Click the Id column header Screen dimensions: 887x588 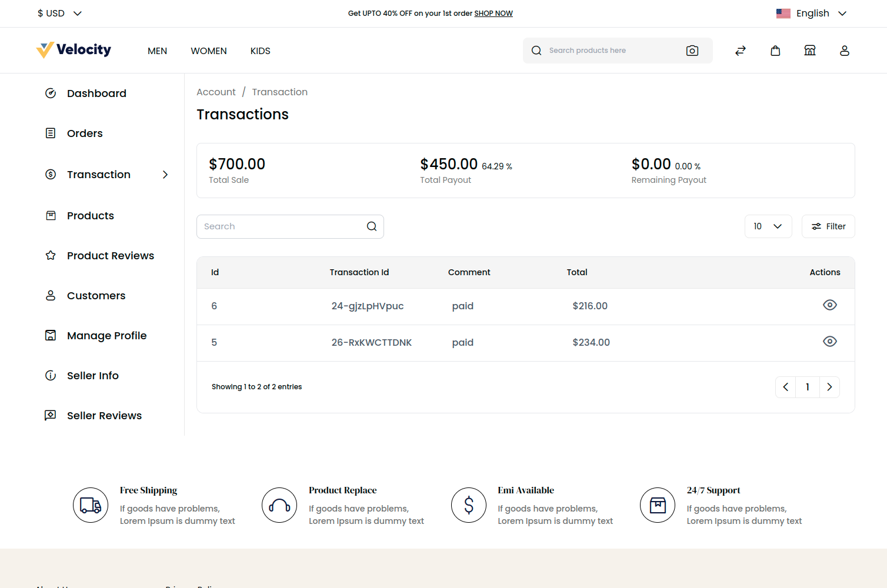[215, 272]
